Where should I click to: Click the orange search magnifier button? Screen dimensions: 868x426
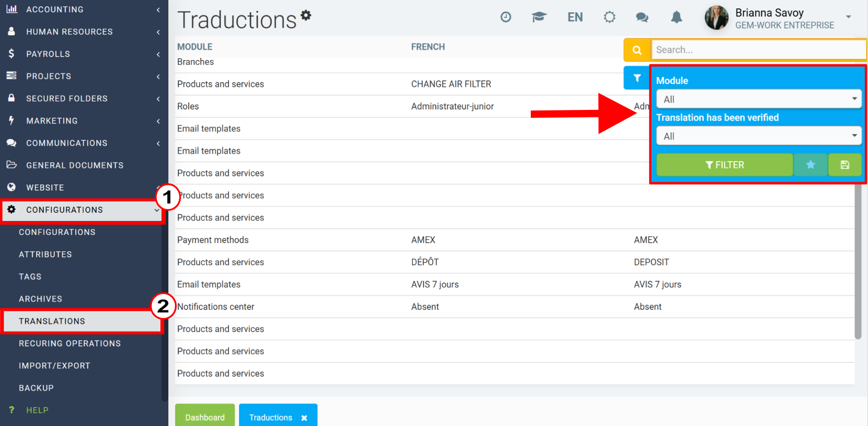click(637, 50)
